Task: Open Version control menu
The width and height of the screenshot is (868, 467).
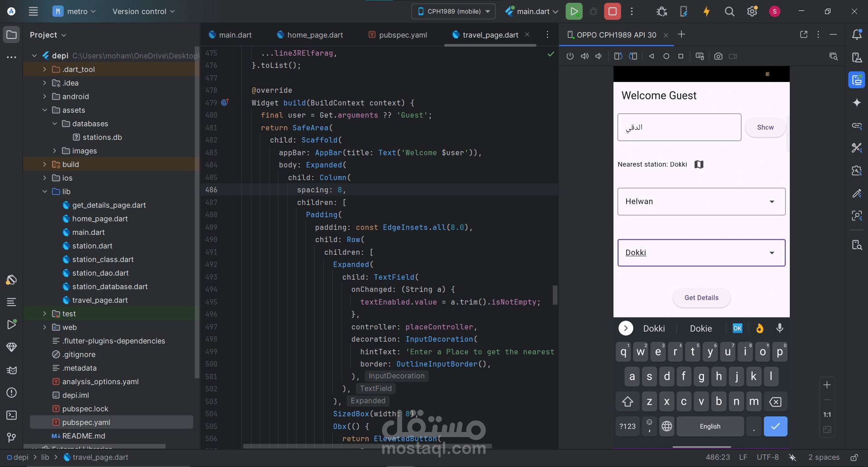Action: [x=143, y=11]
